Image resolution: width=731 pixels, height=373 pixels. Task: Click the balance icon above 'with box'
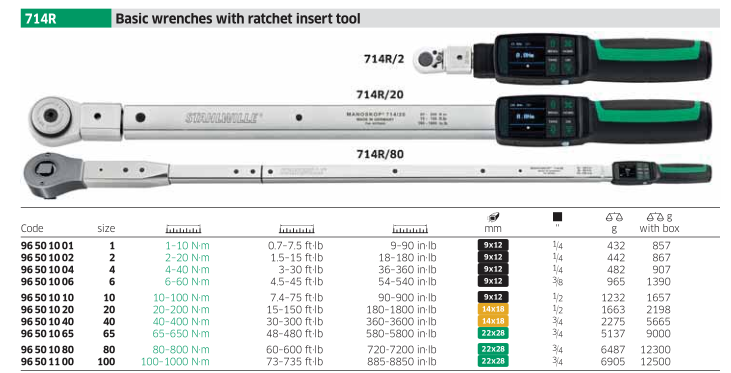coord(655,217)
